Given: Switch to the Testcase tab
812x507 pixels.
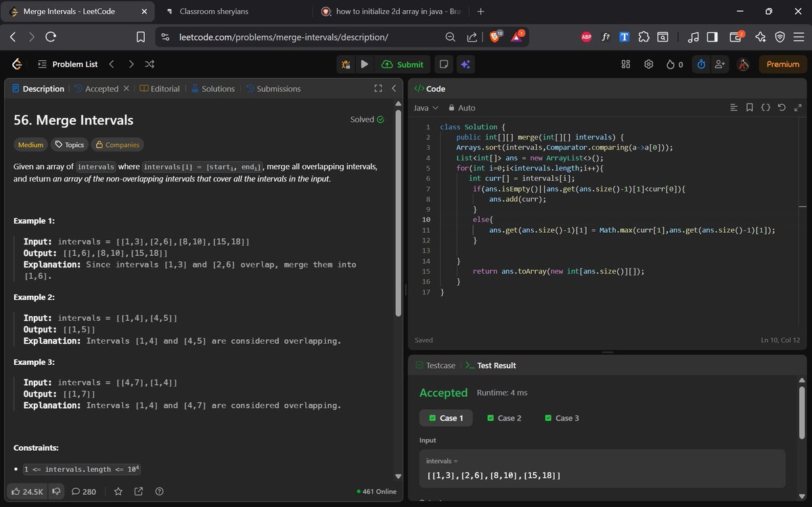Looking at the screenshot, I should pos(435,365).
